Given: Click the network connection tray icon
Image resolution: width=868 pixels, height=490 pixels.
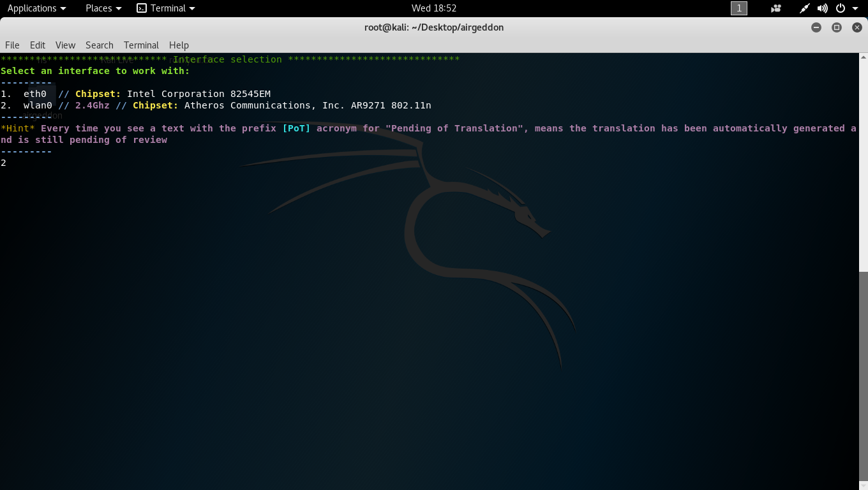Looking at the screenshot, I should 805,8.
